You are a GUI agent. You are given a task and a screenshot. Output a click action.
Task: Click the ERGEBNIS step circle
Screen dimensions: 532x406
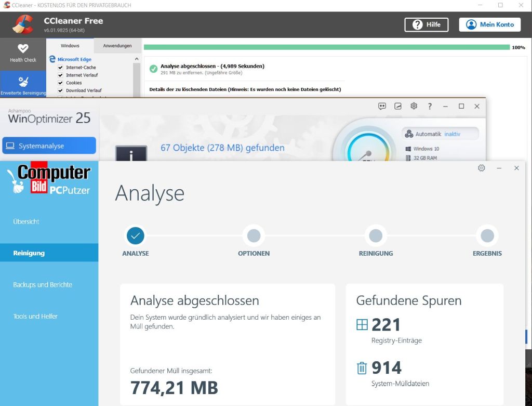pos(487,235)
